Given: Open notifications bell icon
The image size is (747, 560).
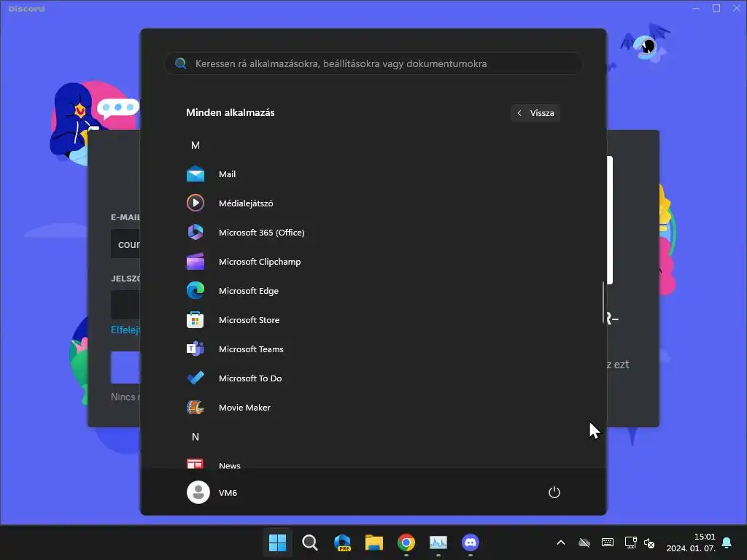Looking at the screenshot, I should click(727, 542).
